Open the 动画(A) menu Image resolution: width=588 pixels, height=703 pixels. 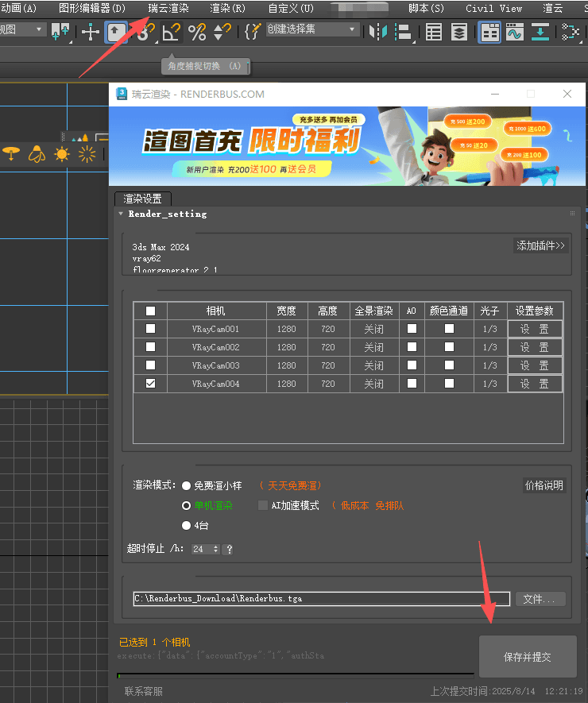click(x=19, y=8)
